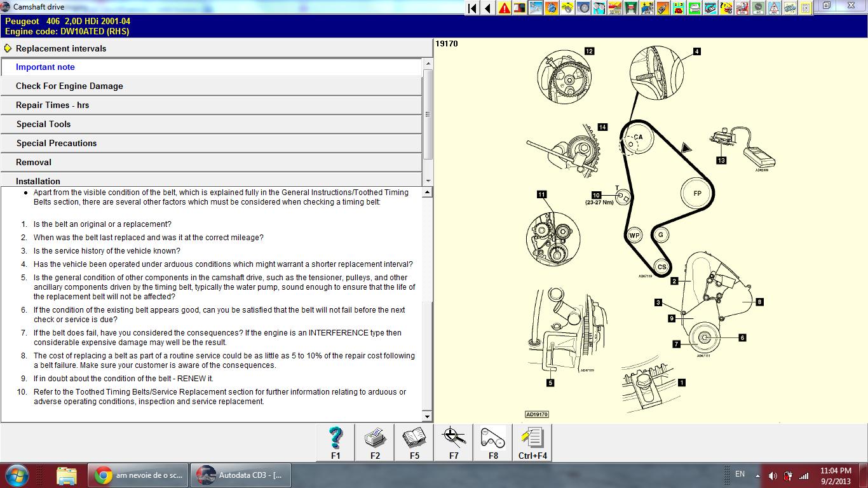Open Windows Explorer from the taskbar
868x488 pixels.
tap(66, 475)
